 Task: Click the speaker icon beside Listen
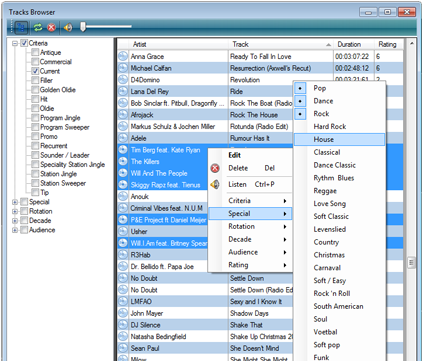215,184
